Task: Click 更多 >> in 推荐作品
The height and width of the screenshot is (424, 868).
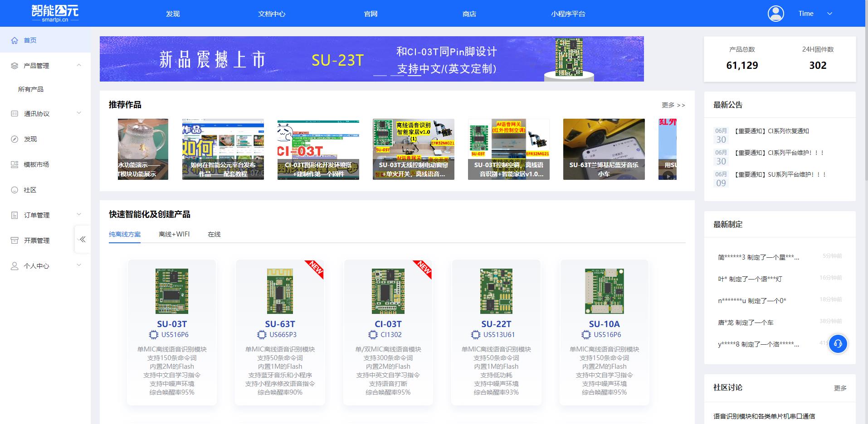Action: 673,105
